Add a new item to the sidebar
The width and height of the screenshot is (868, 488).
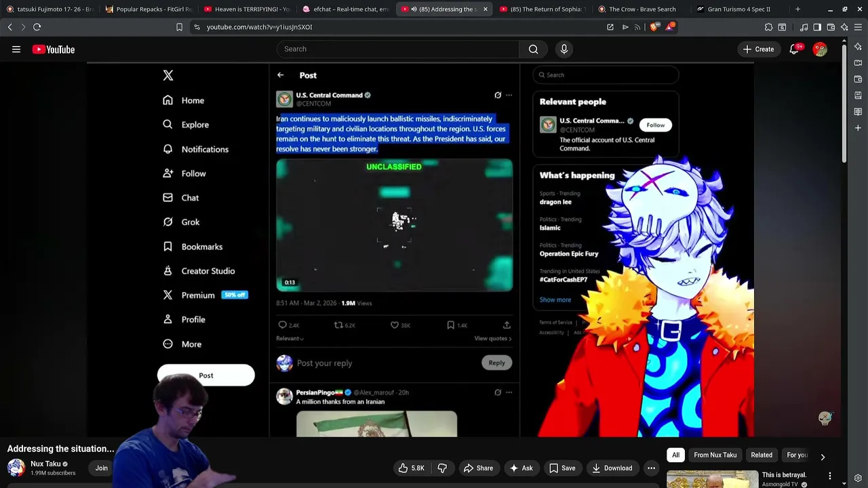pyautogui.click(x=858, y=128)
